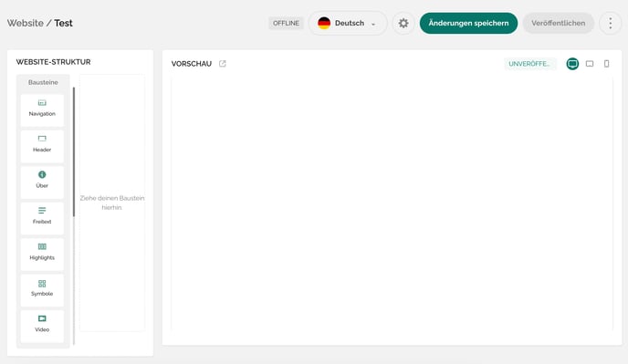Select the Highlights block
Image resolution: width=628 pixels, height=364 pixels.
[42, 255]
